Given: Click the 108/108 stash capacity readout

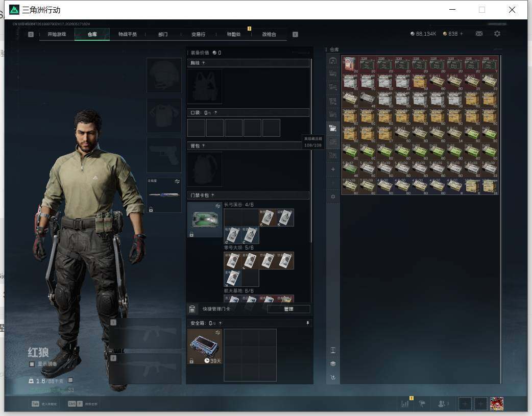Looking at the screenshot, I should (x=313, y=145).
